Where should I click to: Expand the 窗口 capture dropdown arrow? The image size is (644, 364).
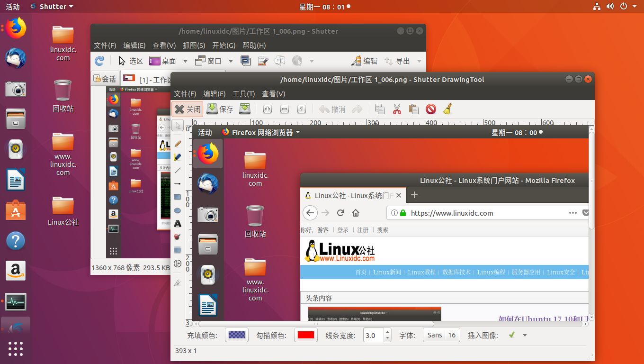231,61
